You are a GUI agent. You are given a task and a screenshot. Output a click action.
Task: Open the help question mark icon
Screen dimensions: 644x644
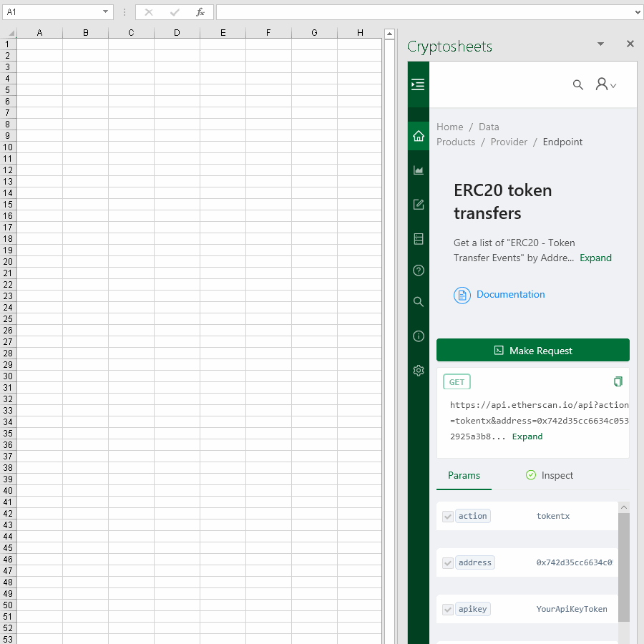(x=419, y=270)
